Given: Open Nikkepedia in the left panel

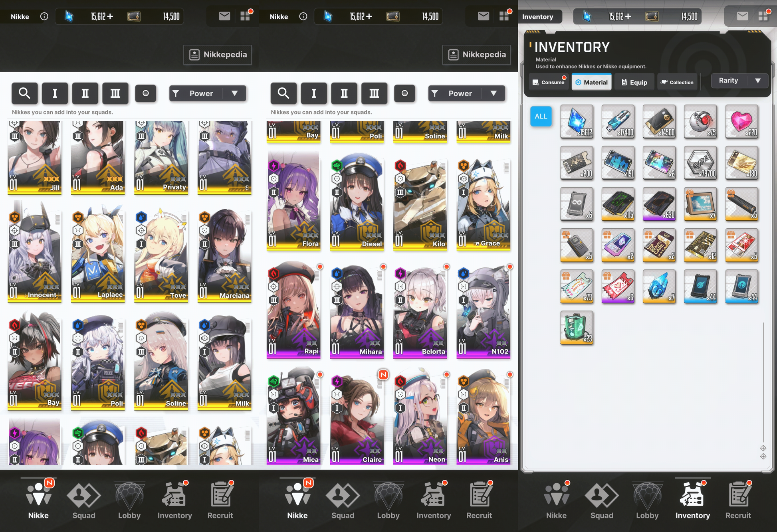Looking at the screenshot, I should (218, 55).
